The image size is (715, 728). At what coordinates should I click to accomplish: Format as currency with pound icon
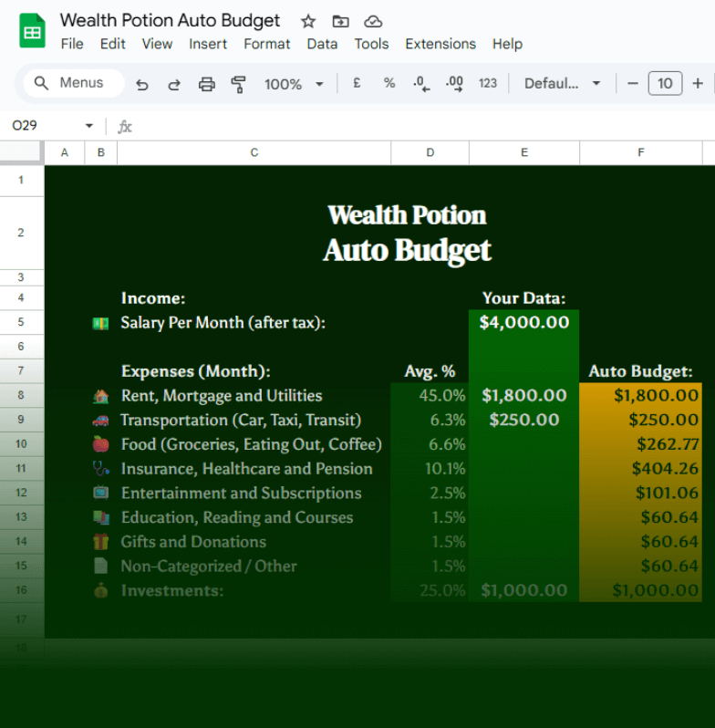point(357,83)
